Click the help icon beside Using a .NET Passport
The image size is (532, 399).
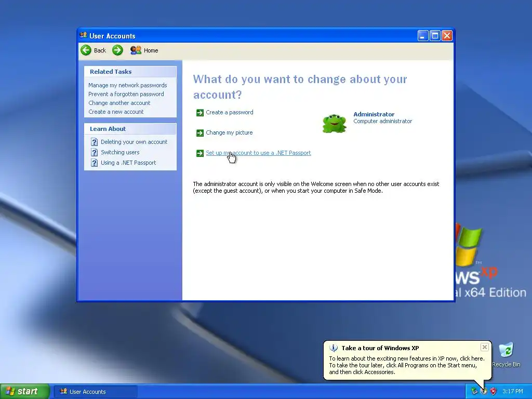click(x=95, y=163)
